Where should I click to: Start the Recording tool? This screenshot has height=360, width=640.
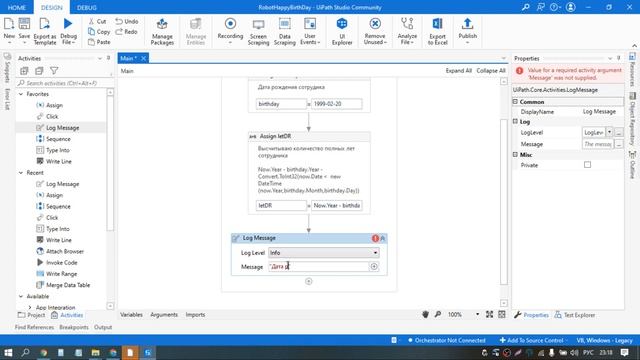pos(230,31)
